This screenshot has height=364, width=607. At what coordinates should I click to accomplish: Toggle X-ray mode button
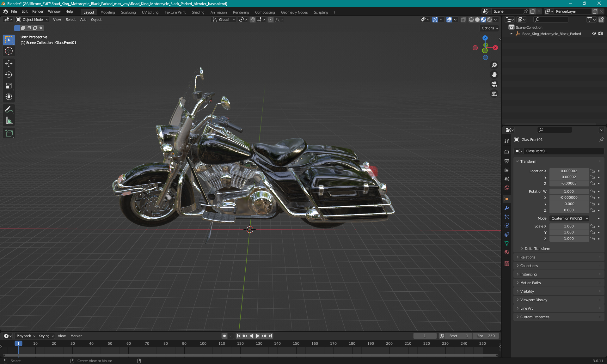[x=463, y=20]
